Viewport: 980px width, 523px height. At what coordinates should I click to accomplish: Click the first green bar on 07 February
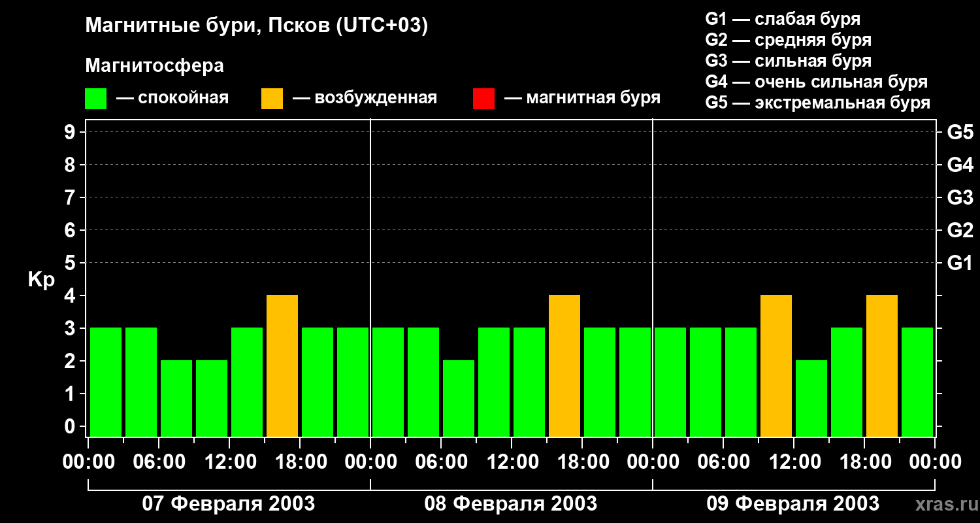click(106, 382)
